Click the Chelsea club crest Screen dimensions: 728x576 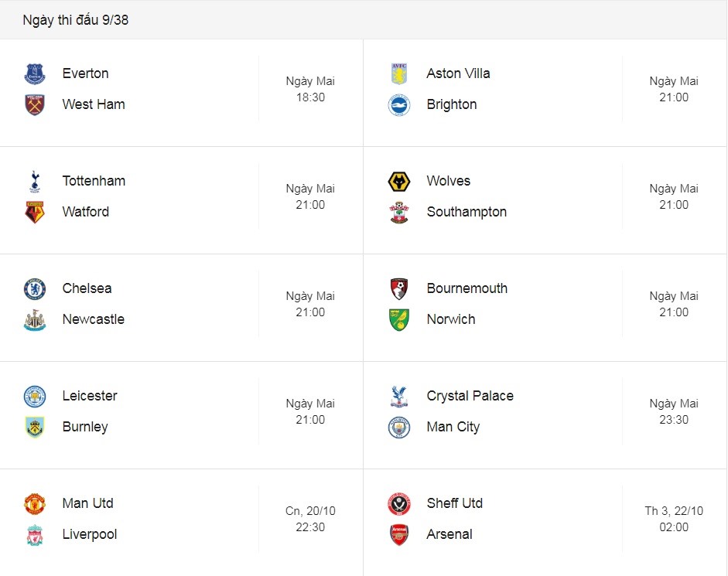[35, 288]
